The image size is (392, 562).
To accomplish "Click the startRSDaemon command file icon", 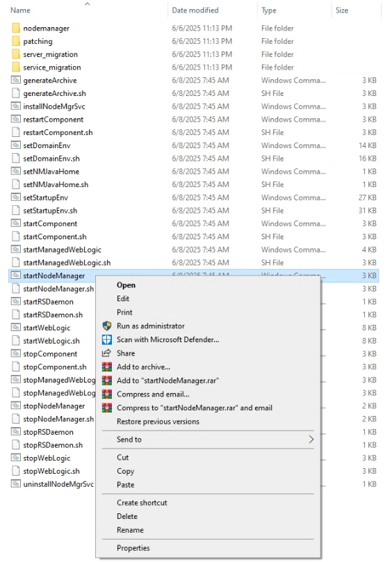I will click(16, 302).
